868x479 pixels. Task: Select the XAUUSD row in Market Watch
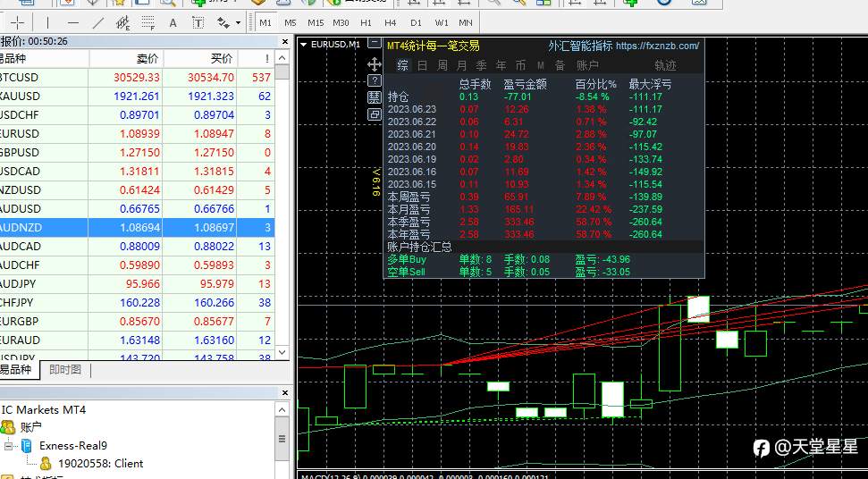(138, 97)
